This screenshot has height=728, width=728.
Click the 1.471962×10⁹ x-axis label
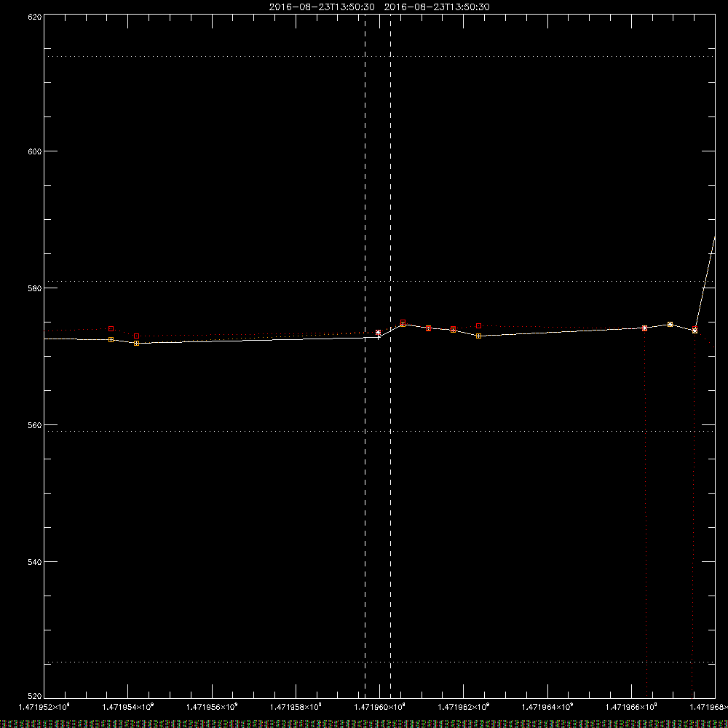click(x=463, y=707)
